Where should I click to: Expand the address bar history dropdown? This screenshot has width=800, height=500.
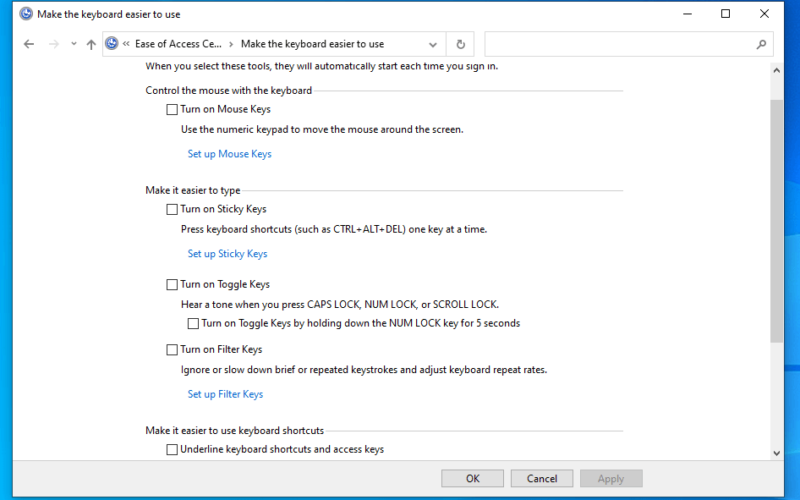(433, 44)
